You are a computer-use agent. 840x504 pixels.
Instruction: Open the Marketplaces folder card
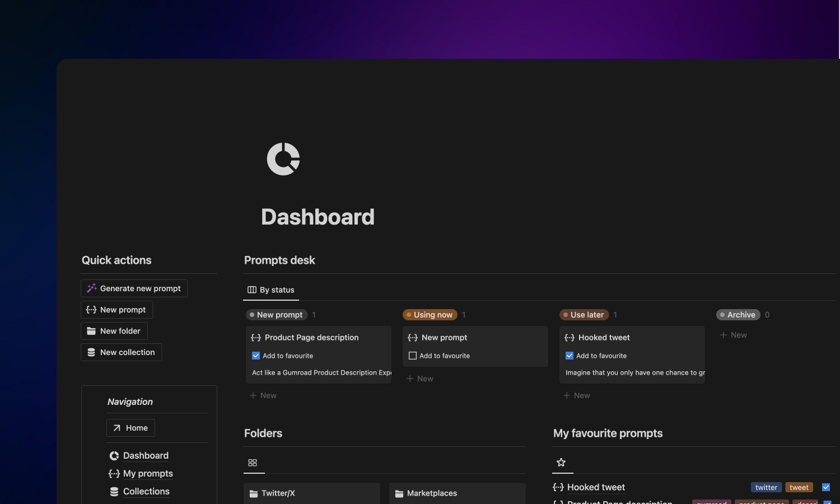click(x=458, y=493)
